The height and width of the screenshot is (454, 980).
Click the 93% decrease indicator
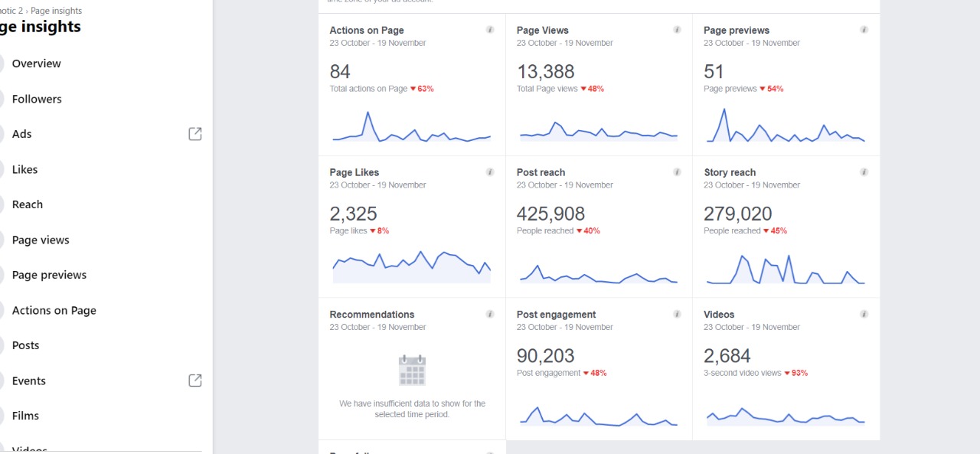tap(796, 373)
